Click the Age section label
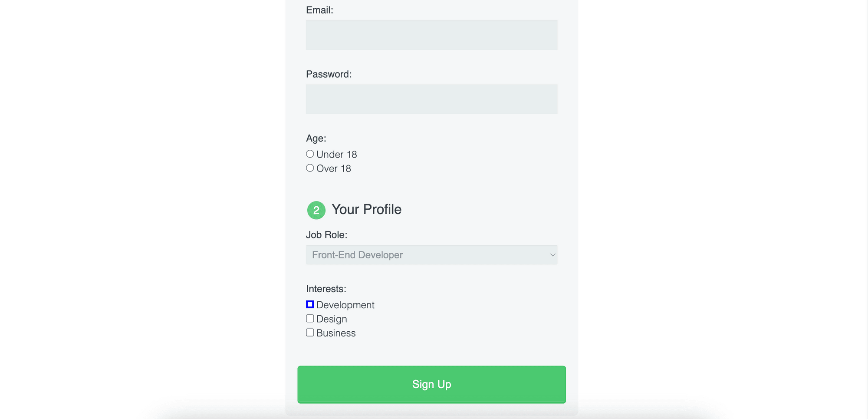Viewport: 868px width, 419px height. pos(316,138)
